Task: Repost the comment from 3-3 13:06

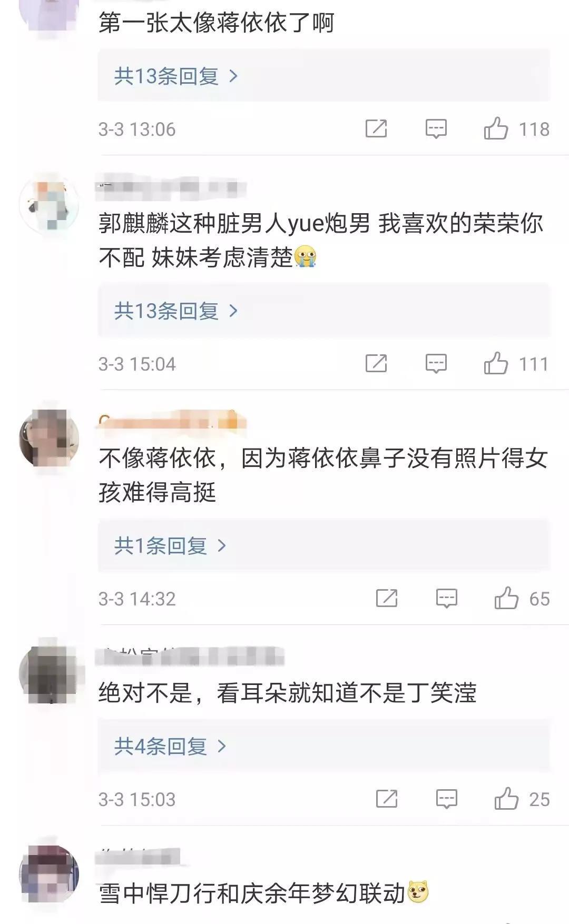Action: click(x=376, y=128)
